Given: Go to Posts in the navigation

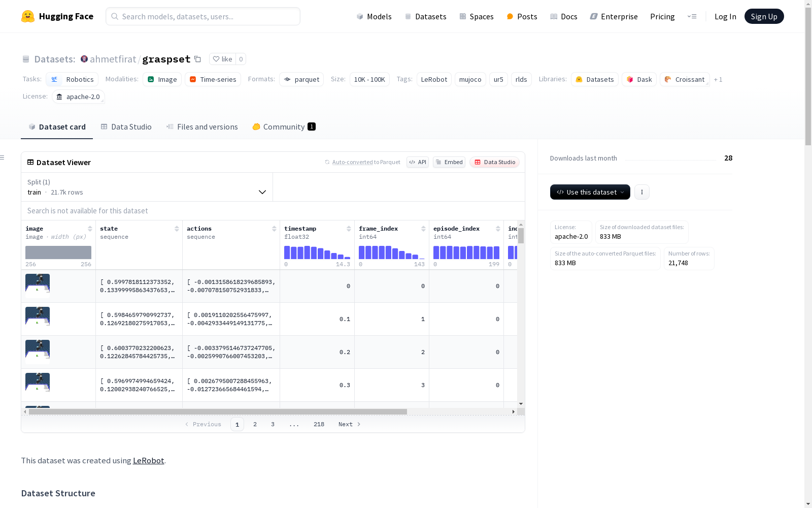Looking at the screenshot, I should tap(522, 16).
